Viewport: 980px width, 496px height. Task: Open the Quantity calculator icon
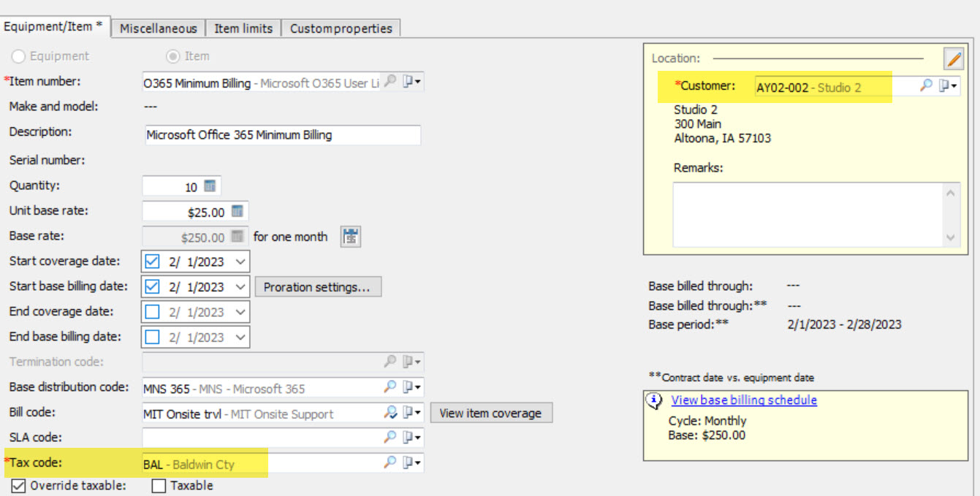pos(210,186)
